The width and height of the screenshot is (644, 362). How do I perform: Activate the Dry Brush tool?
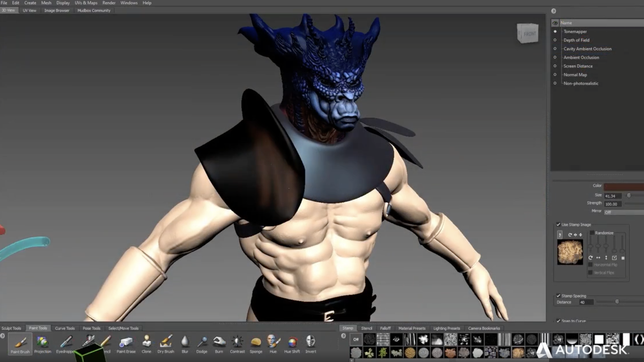pyautogui.click(x=166, y=344)
